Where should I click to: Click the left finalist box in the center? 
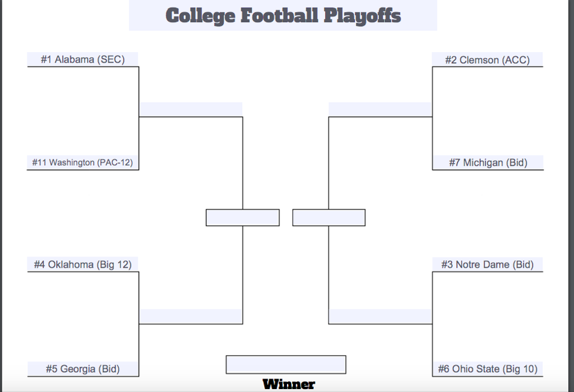[x=242, y=217]
